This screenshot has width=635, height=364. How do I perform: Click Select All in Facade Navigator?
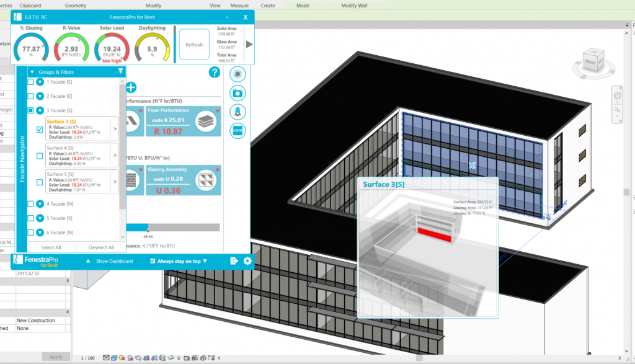coord(51,247)
